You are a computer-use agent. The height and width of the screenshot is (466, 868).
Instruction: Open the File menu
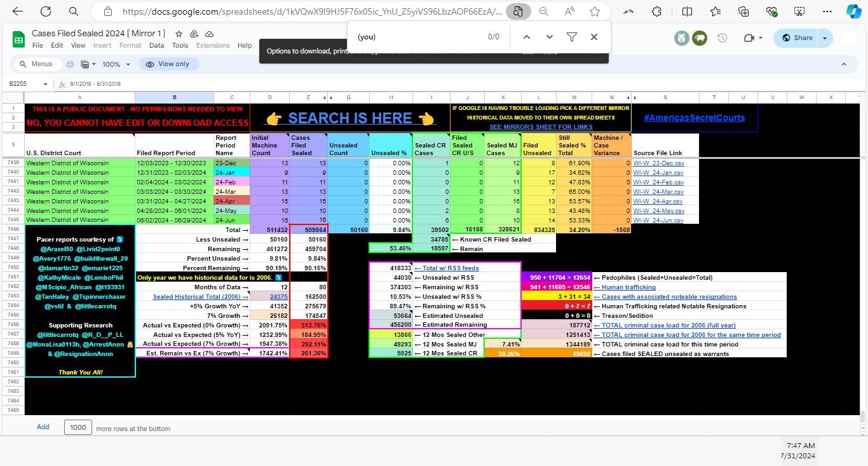point(37,45)
